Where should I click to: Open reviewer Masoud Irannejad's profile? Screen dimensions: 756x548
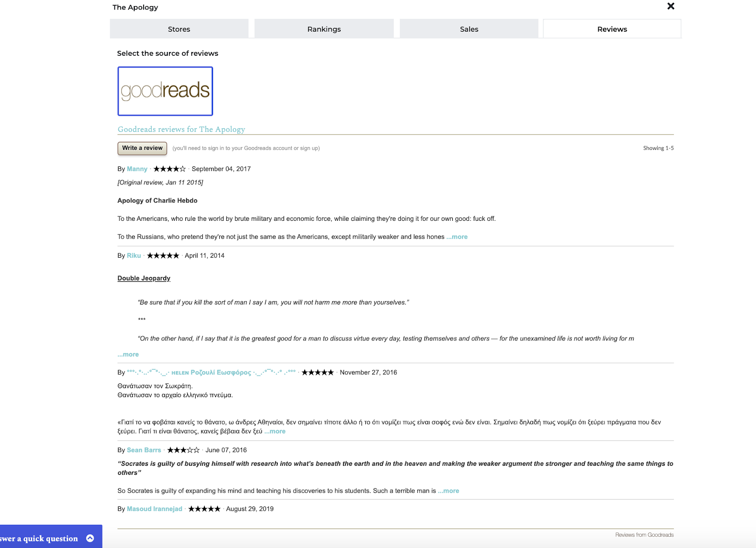[155, 509]
